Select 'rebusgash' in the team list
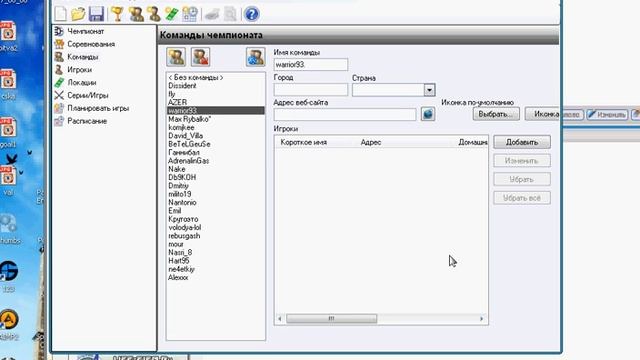The height and width of the screenshot is (360, 640). click(184, 236)
